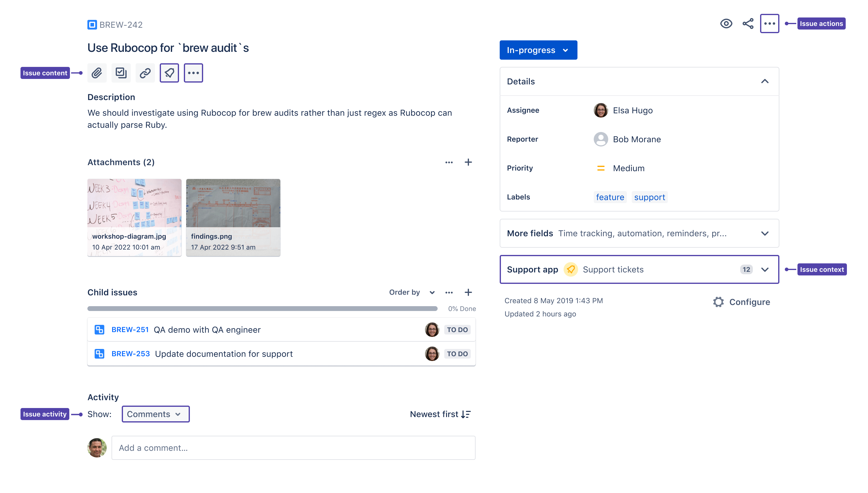
Task: Click Add a comment input field
Action: (x=293, y=448)
